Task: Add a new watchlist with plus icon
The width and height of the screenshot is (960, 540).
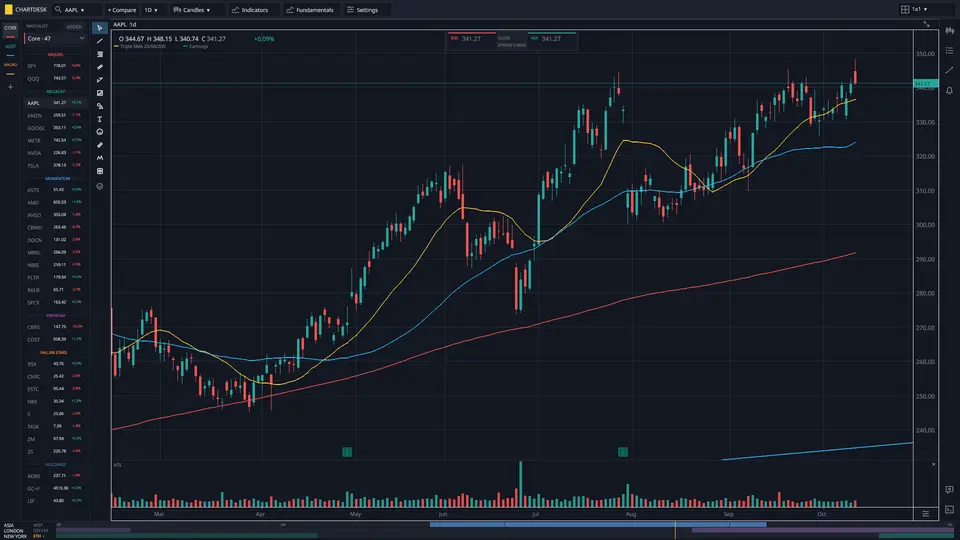Action: [x=10, y=87]
